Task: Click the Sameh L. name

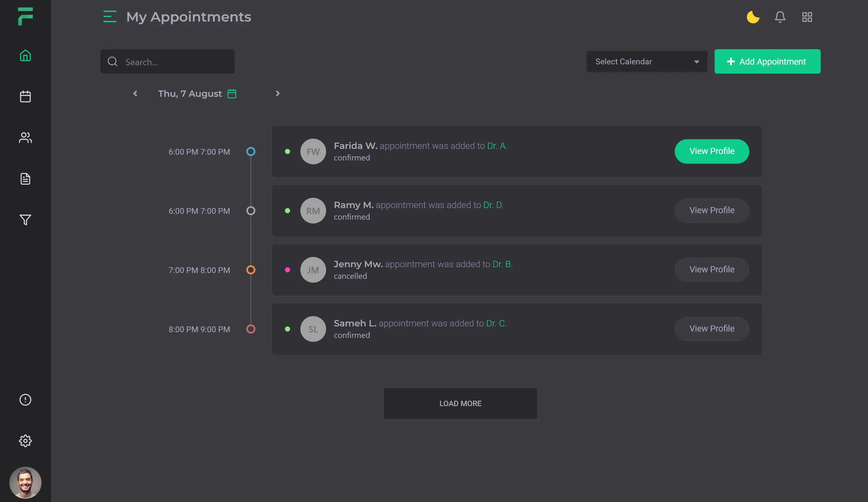Action: click(x=355, y=324)
